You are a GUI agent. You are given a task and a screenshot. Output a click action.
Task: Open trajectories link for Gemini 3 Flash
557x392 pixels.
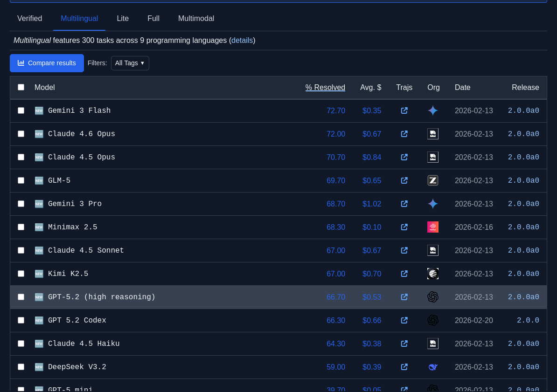coord(404,111)
